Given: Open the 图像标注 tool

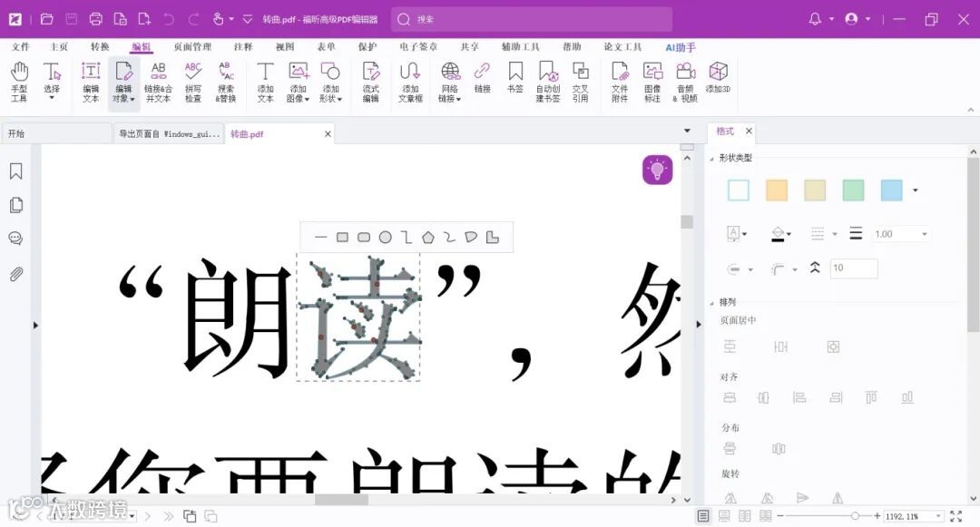Looking at the screenshot, I should click(x=652, y=78).
